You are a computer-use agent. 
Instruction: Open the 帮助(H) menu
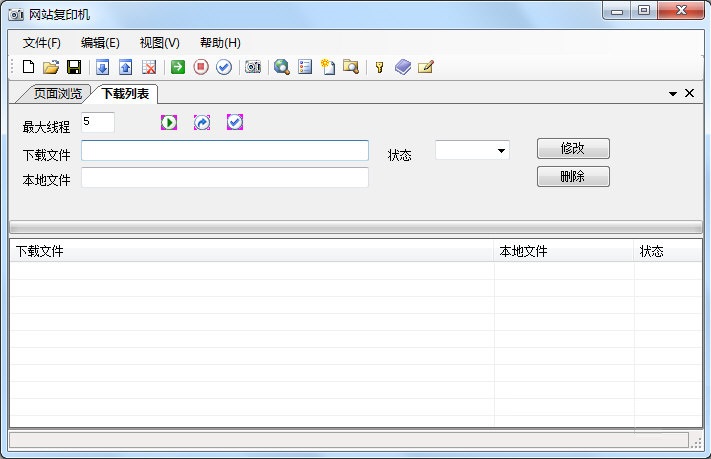pos(220,43)
